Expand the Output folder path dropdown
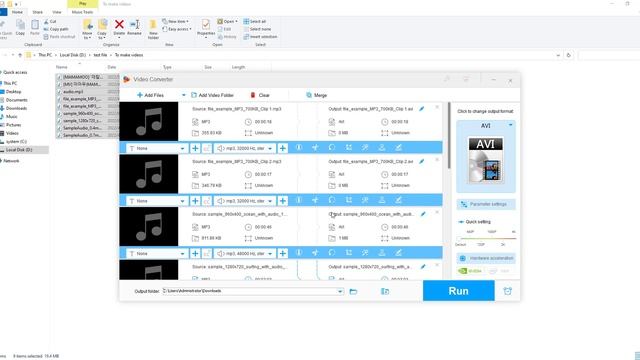This screenshot has height=360, width=640. [x=340, y=291]
